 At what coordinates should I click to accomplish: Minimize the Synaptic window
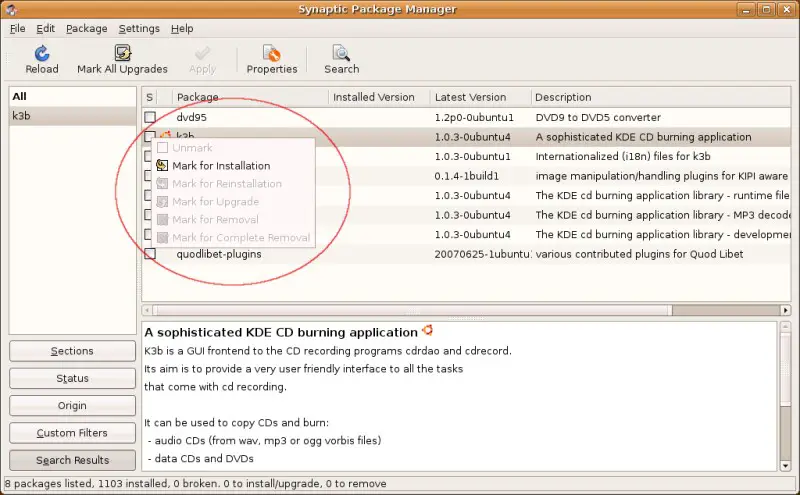[x=746, y=9]
